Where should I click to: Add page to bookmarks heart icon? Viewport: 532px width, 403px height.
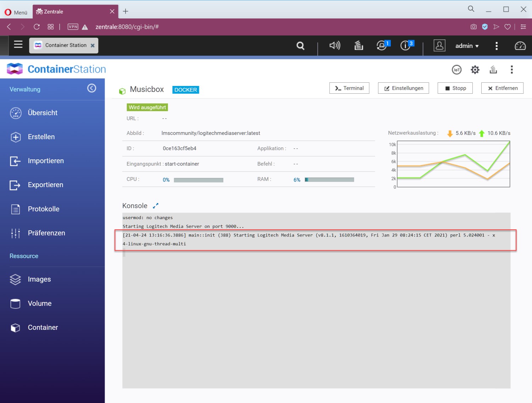[508, 27]
